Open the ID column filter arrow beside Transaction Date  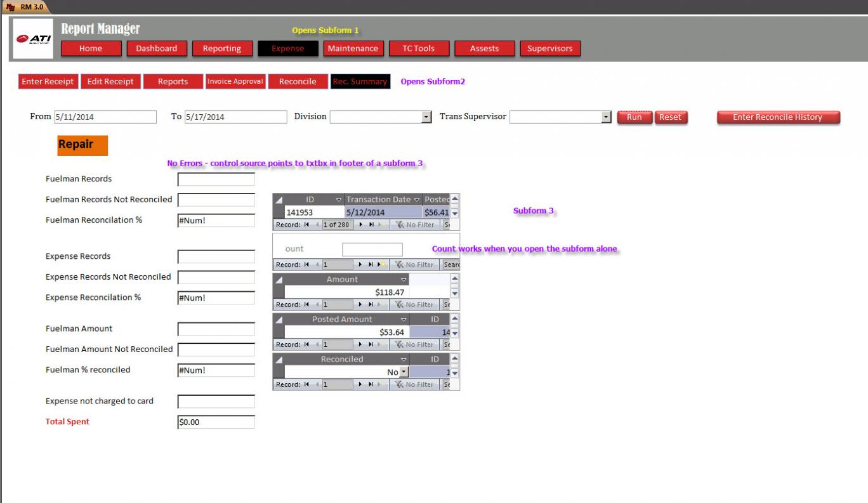(339, 200)
